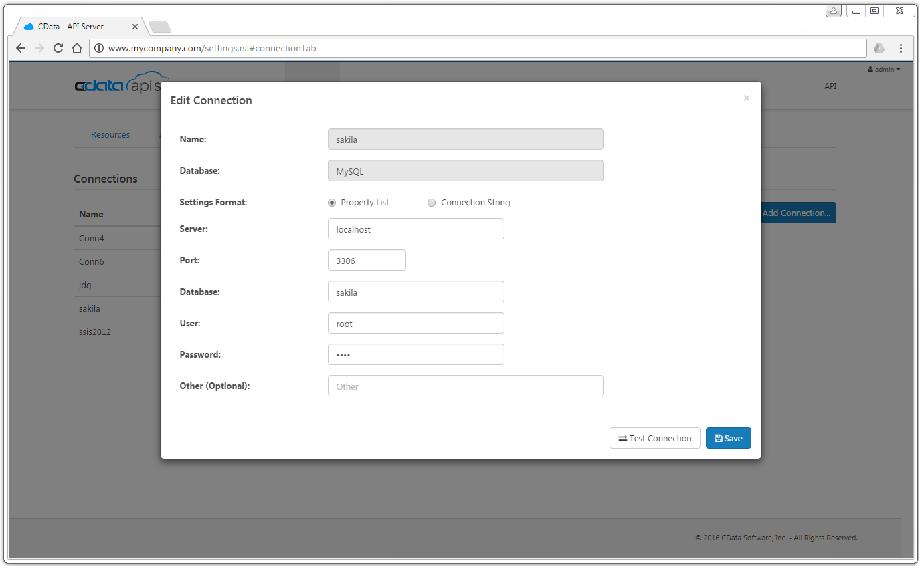The width and height of the screenshot is (924, 569).
Task: Open the Resources section
Action: pos(110,134)
